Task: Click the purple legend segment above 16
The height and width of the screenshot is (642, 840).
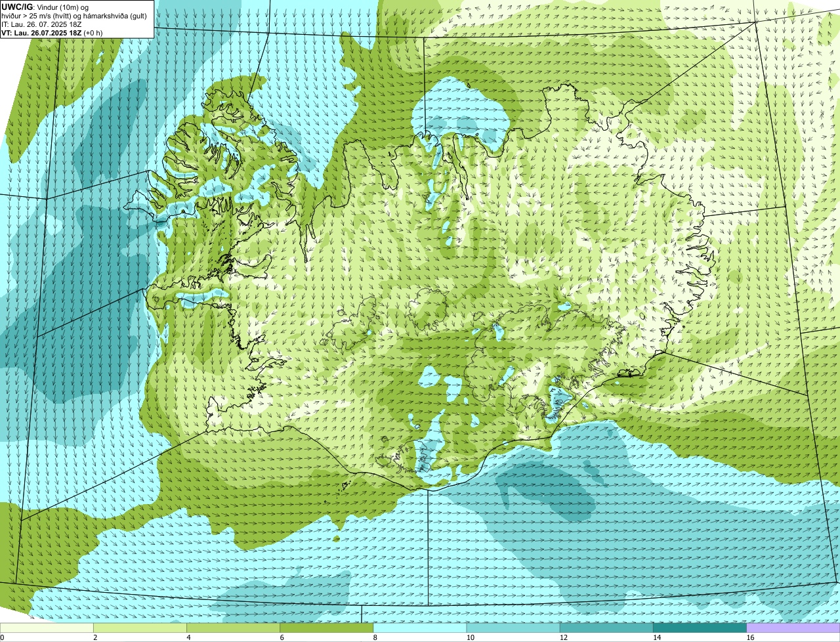Action: click(x=793, y=628)
